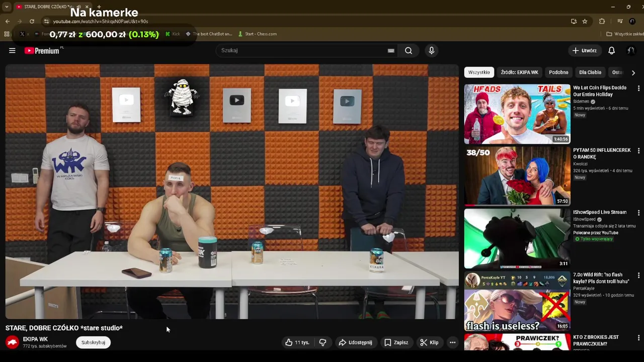Start voice search with microphone icon
Screen dimensions: 644x362
click(x=431, y=50)
